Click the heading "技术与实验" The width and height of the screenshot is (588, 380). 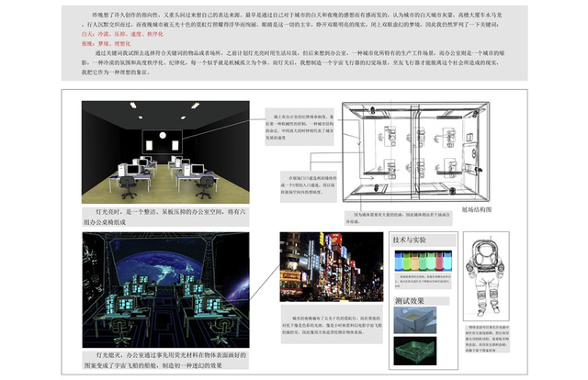point(410,240)
